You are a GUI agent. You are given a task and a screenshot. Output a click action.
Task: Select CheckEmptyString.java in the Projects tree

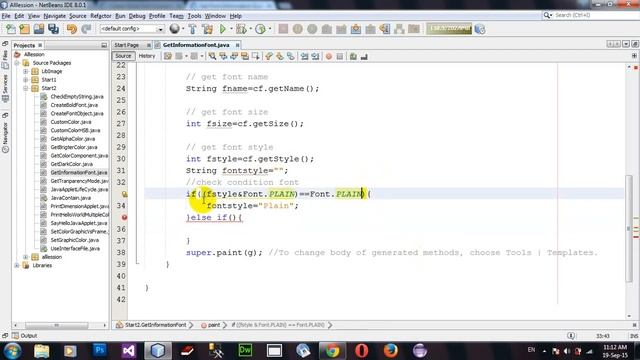tap(77, 97)
